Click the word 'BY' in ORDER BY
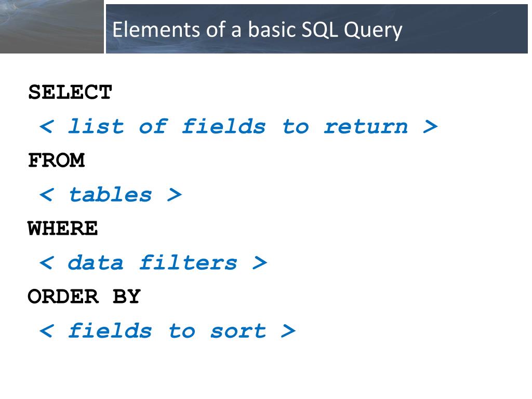 point(127,297)
